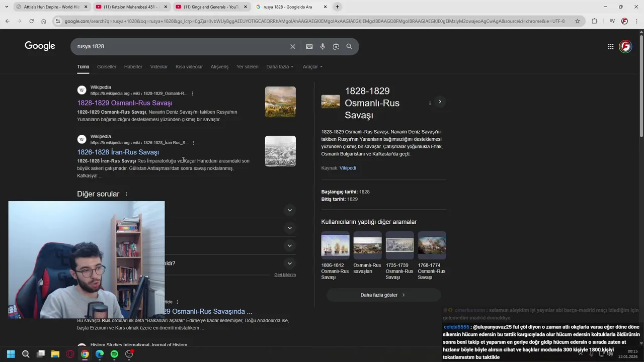Reload the current page

(x=31, y=21)
